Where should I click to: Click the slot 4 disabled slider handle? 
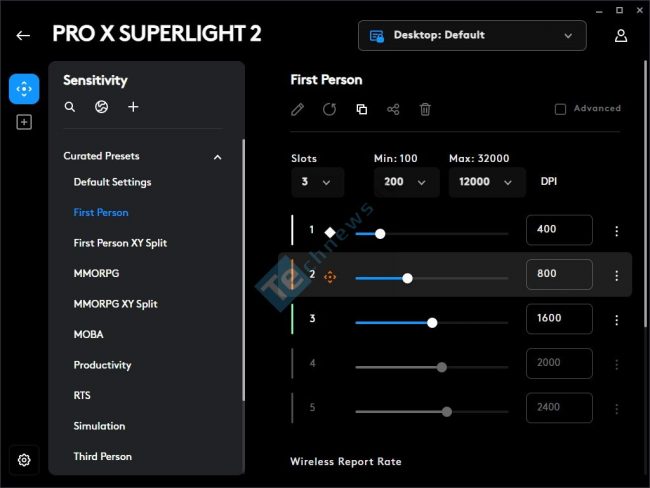(x=442, y=367)
